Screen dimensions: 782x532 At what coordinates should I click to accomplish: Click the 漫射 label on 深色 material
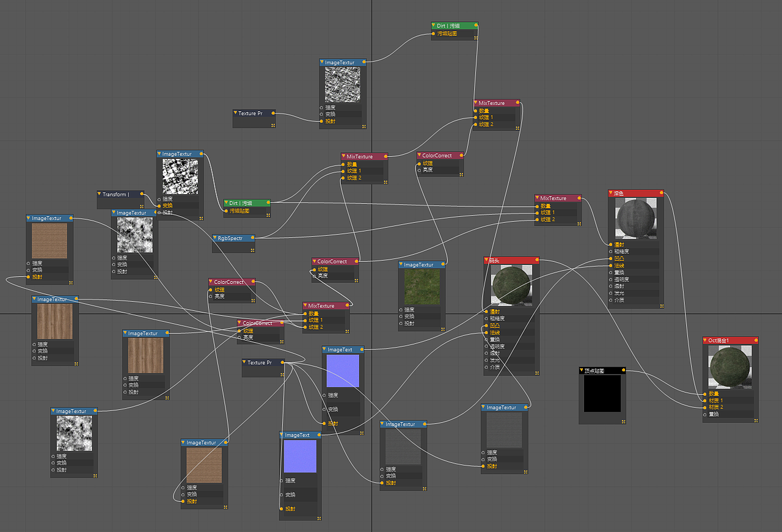click(x=618, y=244)
